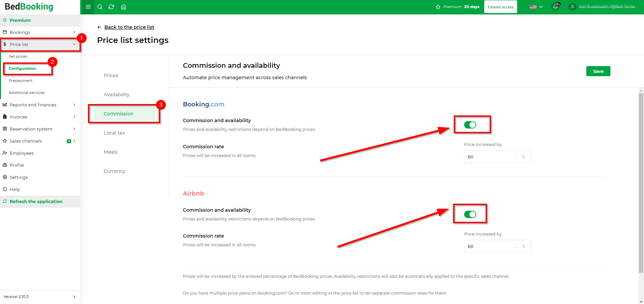Expand the Sales channels chevron
This screenshot has height=304, width=644.
tap(74, 141)
